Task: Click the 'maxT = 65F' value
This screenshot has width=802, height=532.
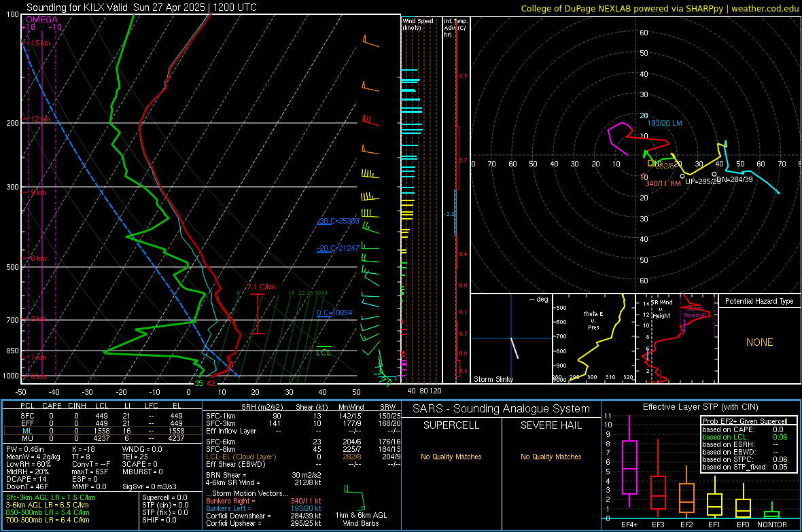Action: tap(90, 472)
